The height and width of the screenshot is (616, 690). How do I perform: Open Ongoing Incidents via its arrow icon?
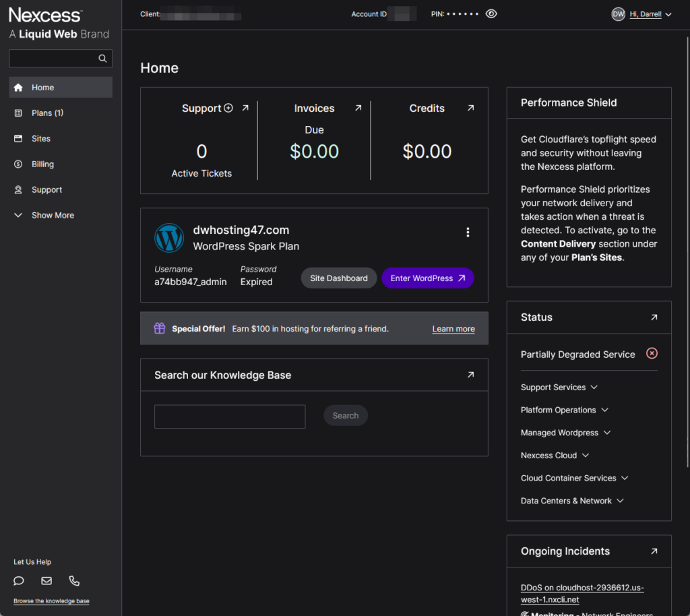654,551
